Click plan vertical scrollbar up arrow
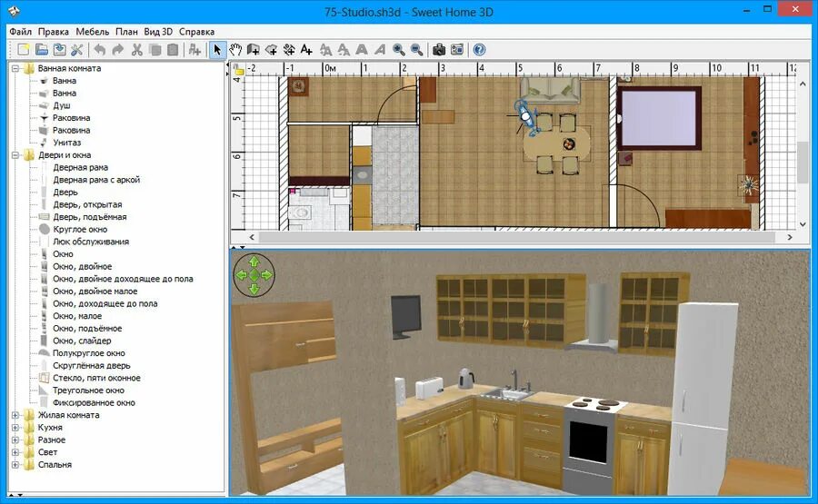The height and width of the screenshot is (504, 818). pyautogui.click(x=803, y=84)
